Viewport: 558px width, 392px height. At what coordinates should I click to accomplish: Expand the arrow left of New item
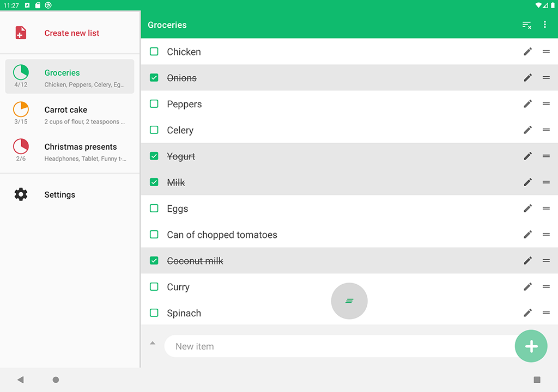(x=153, y=343)
